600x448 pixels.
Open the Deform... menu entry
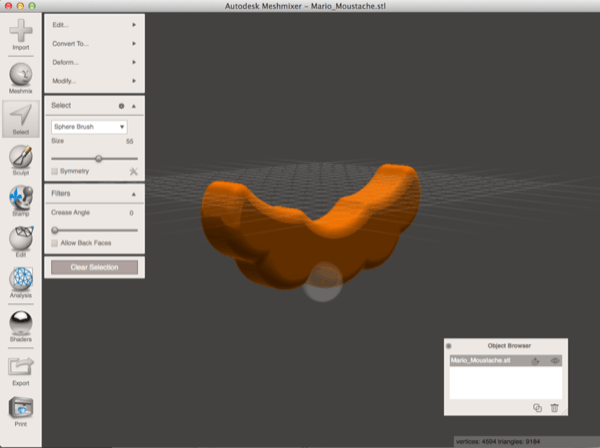(95, 62)
